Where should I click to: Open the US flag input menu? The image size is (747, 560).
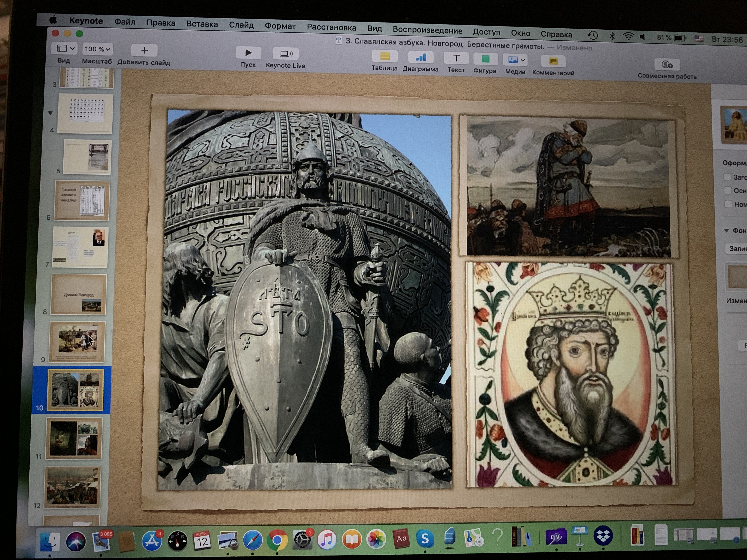pyautogui.click(x=699, y=39)
